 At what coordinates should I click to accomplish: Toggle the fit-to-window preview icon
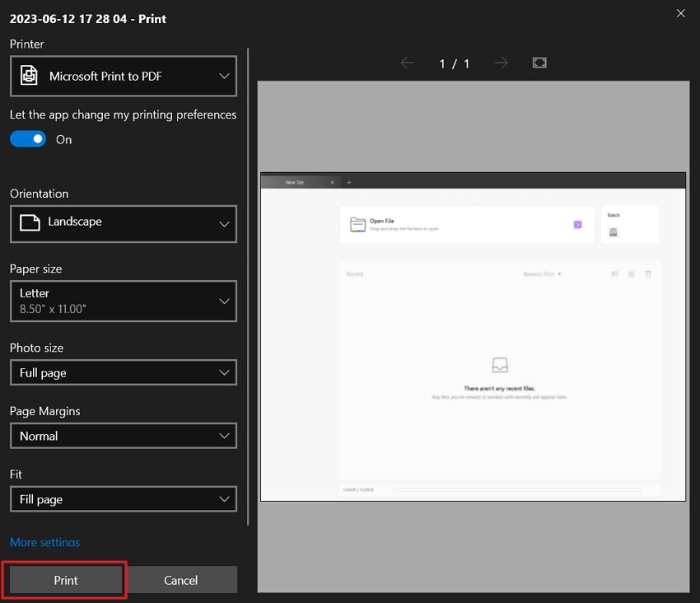point(539,63)
